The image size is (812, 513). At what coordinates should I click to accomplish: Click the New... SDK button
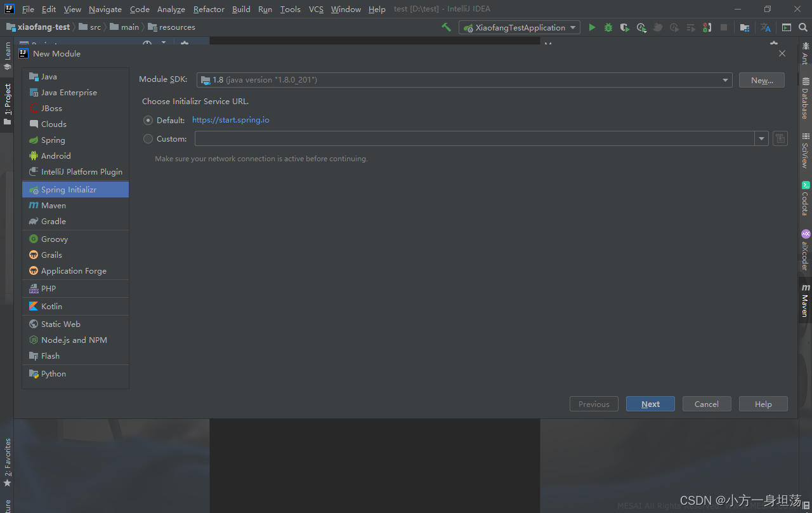(762, 80)
